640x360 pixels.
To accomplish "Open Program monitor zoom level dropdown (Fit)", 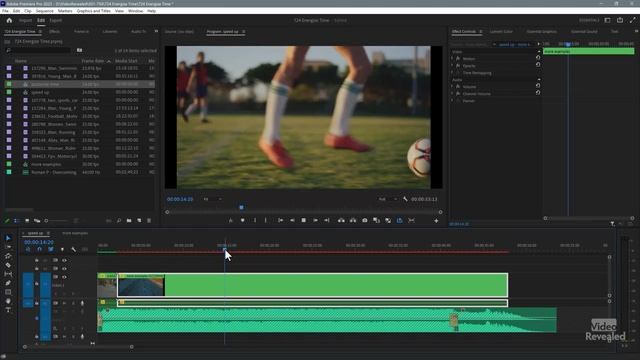I will [x=212, y=199].
